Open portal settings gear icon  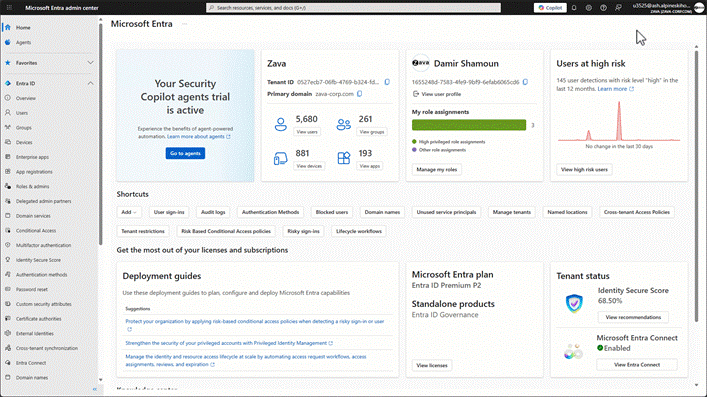click(x=588, y=8)
